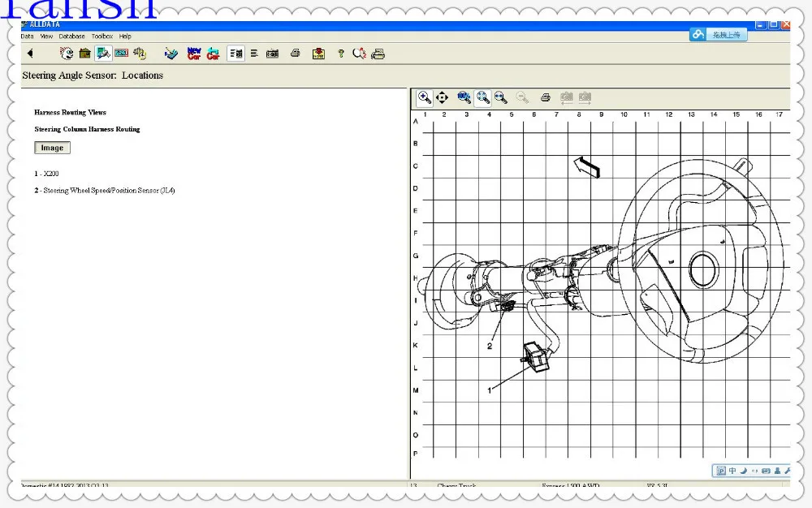Click the red-framed display icon
This screenshot has width=812, height=508.
coord(122,54)
